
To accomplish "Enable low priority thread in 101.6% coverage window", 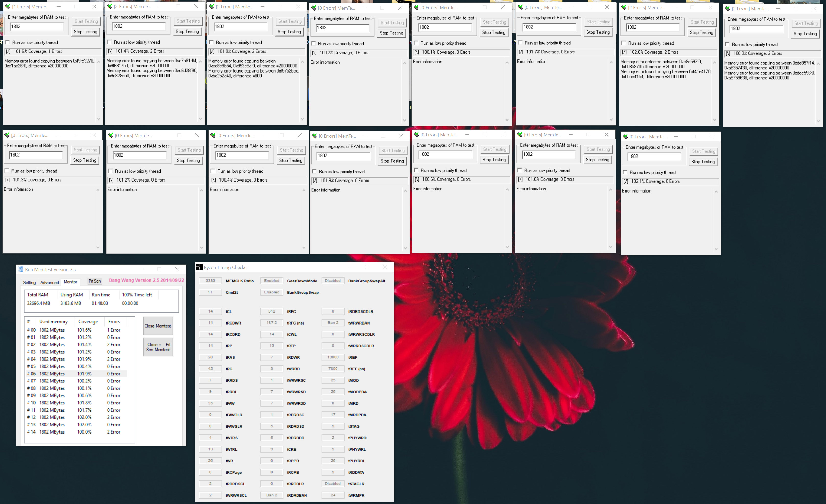I will [8, 42].
